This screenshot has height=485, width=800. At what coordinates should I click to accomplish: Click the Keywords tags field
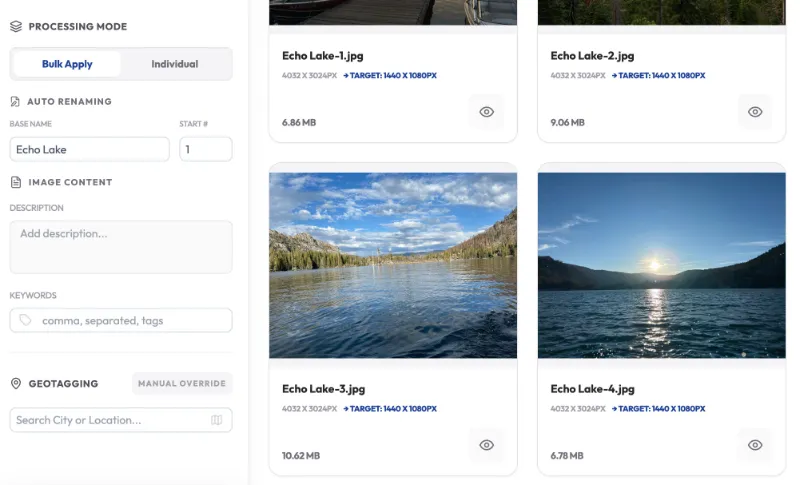point(121,320)
